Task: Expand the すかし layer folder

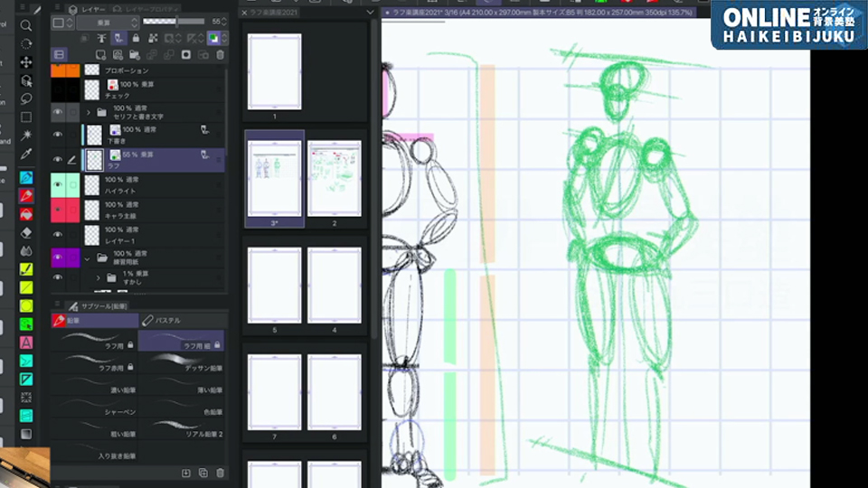Action: pos(98,277)
